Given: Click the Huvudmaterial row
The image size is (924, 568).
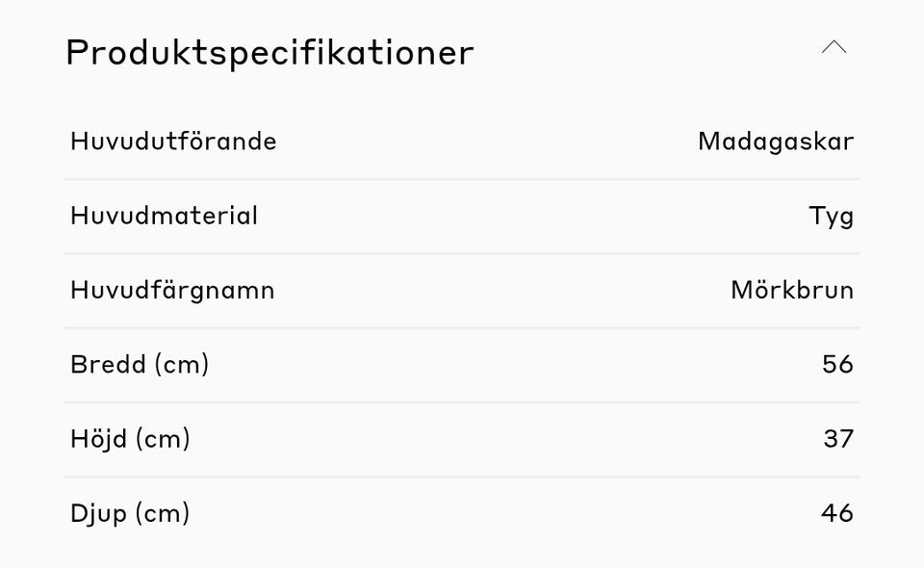Looking at the screenshot, I should click(x=462, y=216).
